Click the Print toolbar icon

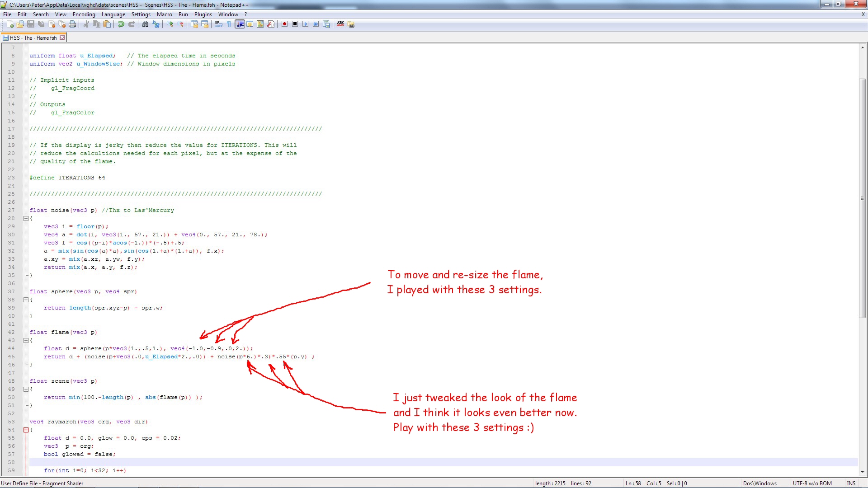72,24
